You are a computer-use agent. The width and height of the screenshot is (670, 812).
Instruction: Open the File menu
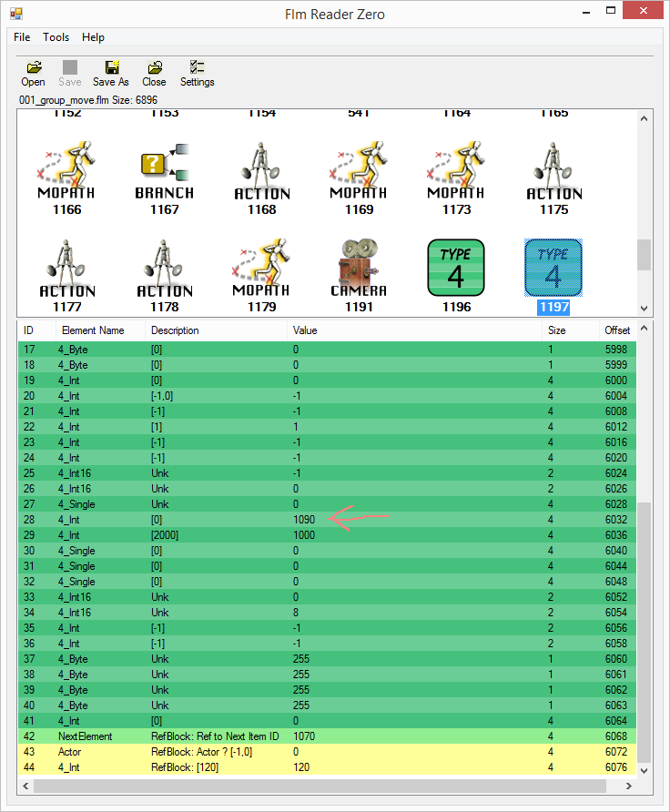pyautogui.click(x=22, y=37)
